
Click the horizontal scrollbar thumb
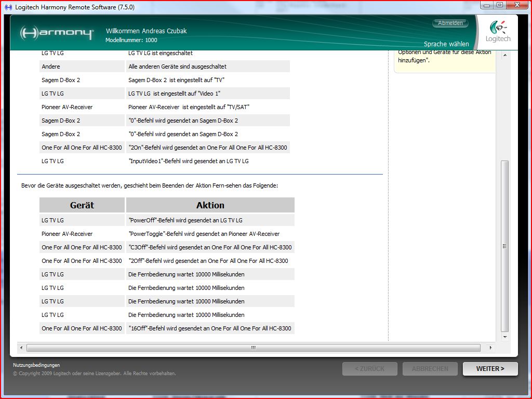point(253,348)
